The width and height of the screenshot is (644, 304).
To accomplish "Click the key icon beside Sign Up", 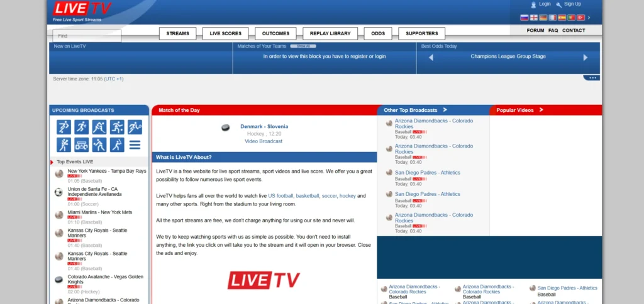I will click(x=559, y=5).
